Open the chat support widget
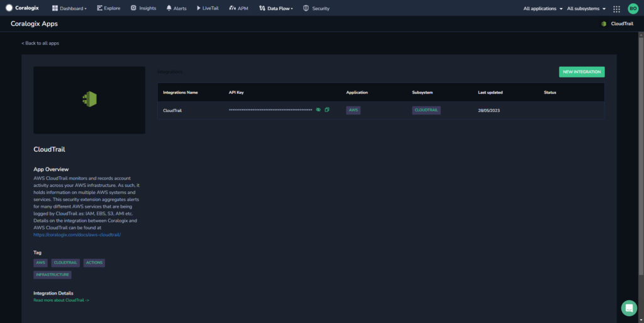 [x=629, y=308]
